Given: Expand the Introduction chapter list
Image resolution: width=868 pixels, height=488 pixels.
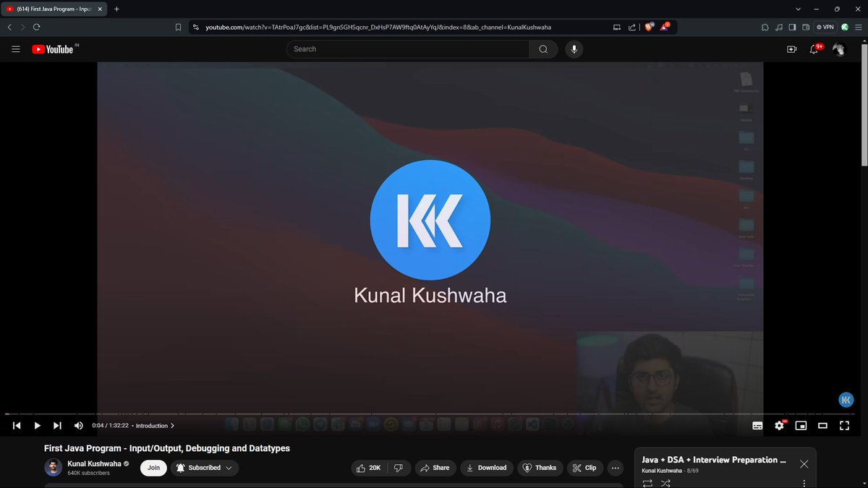Looking at the screenshot, I should (x=155, y=426).
